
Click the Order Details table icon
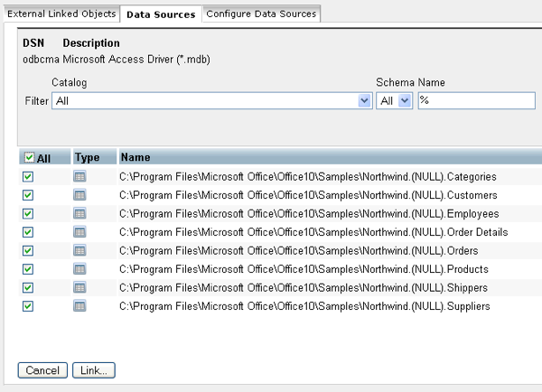(79, 232)
